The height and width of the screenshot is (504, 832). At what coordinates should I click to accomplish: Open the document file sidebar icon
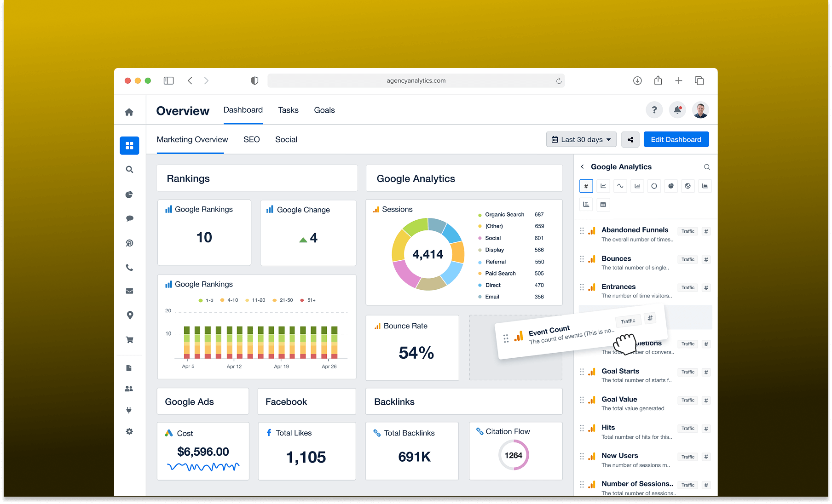point(129,368)
